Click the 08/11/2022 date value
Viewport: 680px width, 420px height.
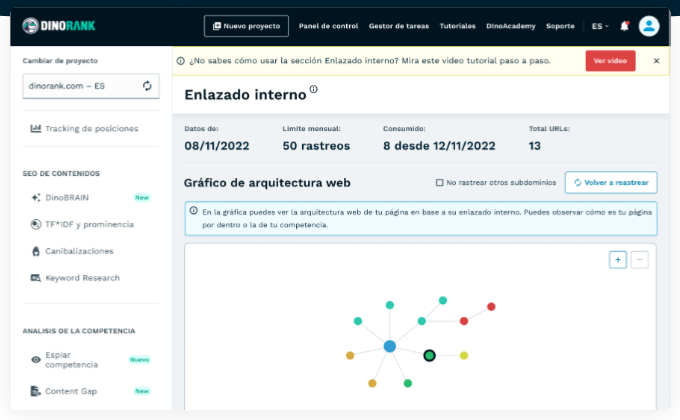217,146
